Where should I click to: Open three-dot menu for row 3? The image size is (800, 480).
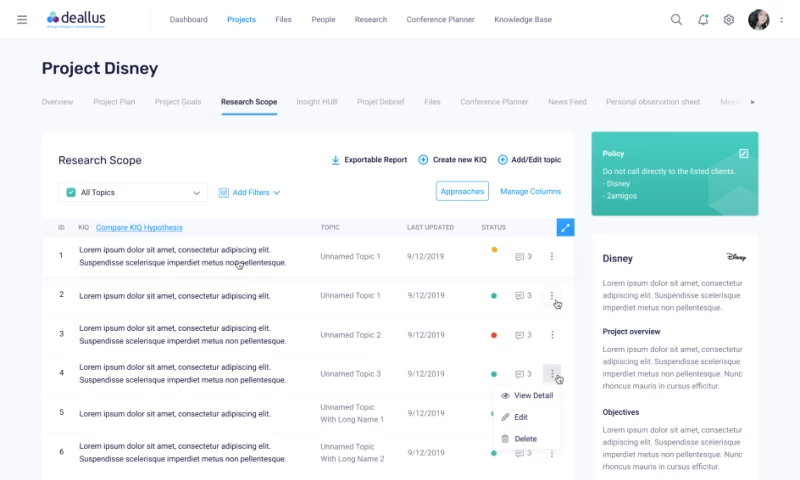[x=552, y=334]
